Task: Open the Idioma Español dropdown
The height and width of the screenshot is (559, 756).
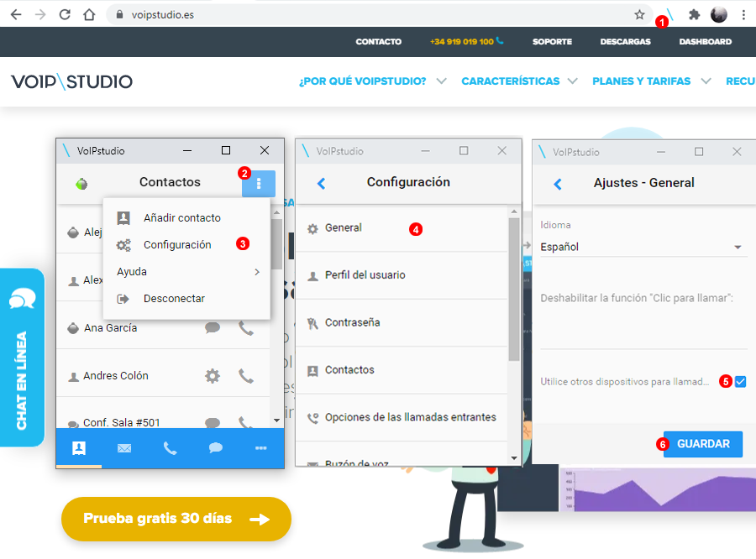Action: pos(643,247)
